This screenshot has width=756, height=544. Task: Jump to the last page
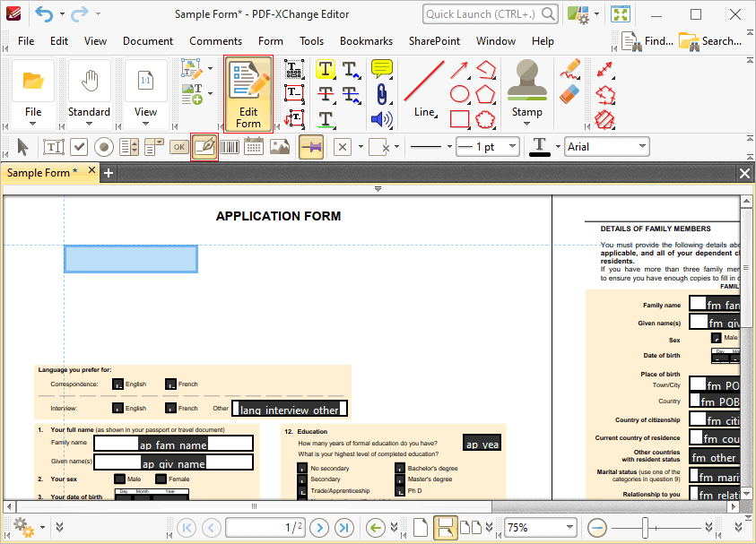343,528
